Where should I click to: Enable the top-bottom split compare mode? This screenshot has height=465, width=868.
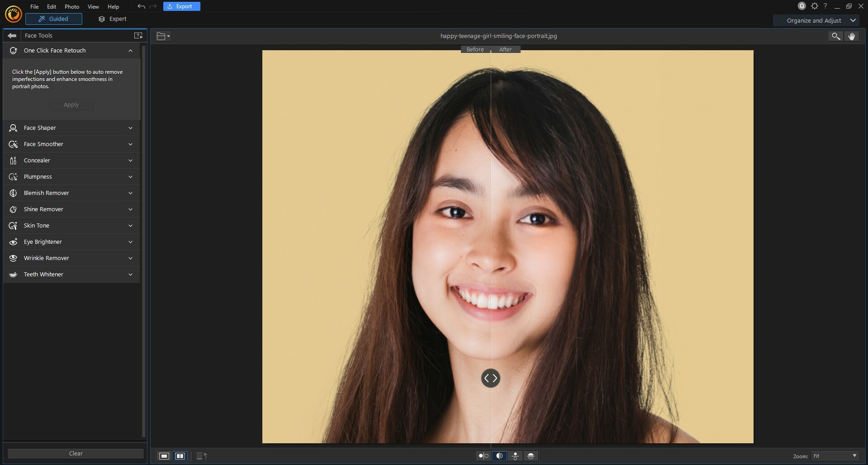531,456
